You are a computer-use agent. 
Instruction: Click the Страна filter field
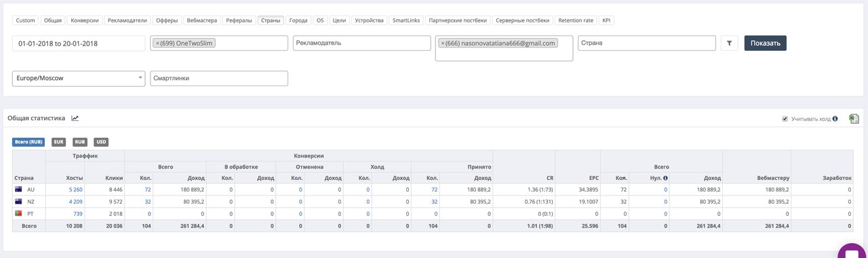point(647,43)
